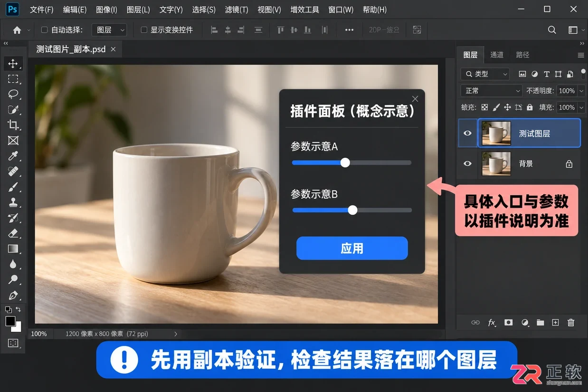Open the 类型 filter dropdown
The image size is (588, 392).
pyautogui.click(x=485, y=74)
